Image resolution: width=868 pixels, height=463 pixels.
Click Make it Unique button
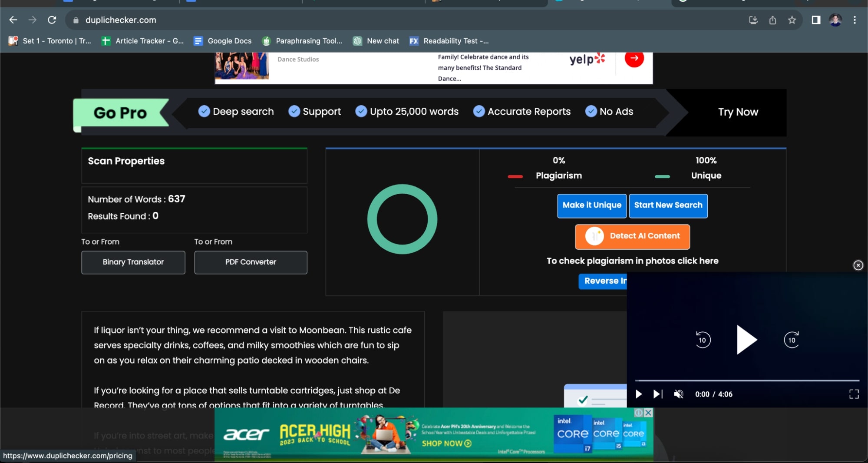coord(592,205)
